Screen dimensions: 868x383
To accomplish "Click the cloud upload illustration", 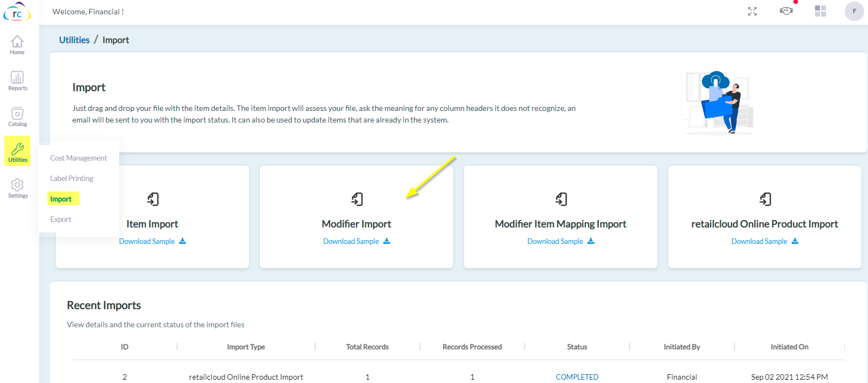I will [718, 102].
